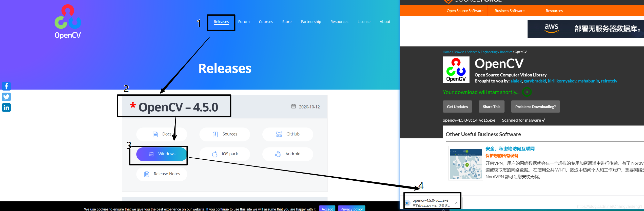This screenshot has width=644, height=211.
Task: Click the 'Scanned for malware' text
Action: [521, 120]
